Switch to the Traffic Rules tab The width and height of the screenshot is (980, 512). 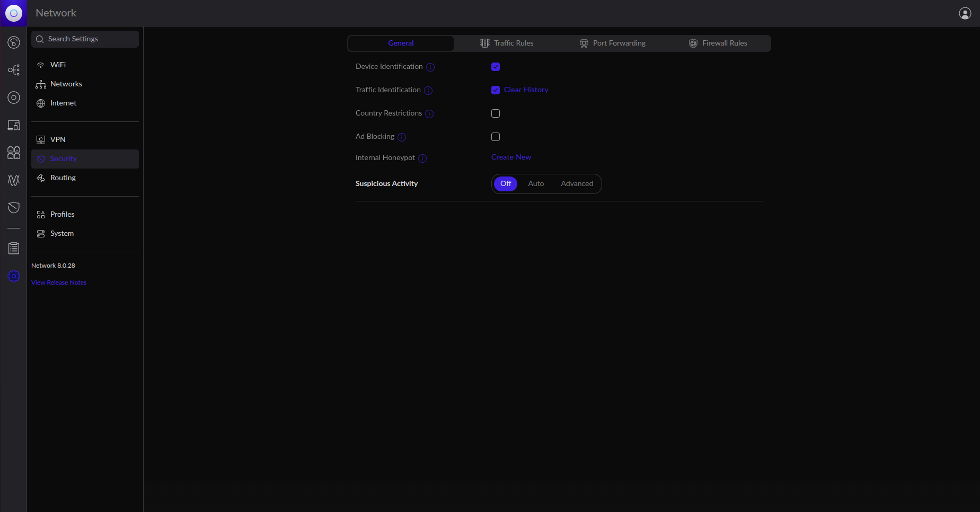(507, 43)
